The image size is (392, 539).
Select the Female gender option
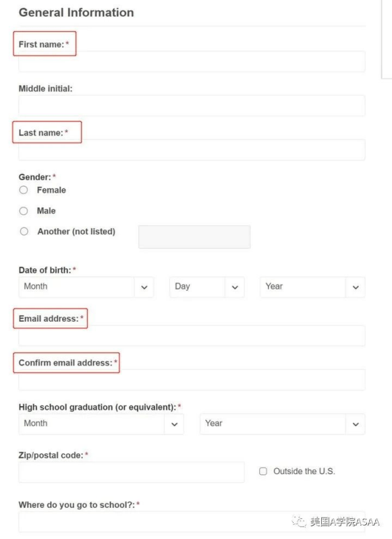click(x=24, y=190)
